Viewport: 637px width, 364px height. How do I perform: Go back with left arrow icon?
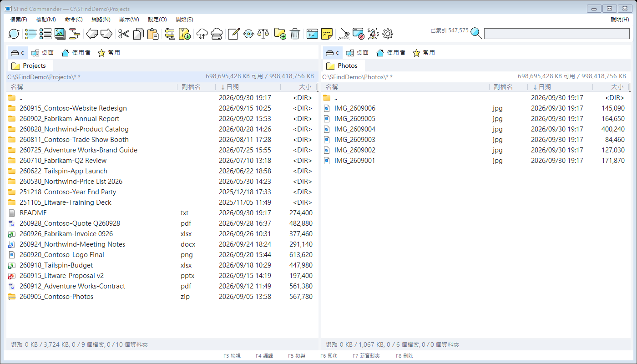[x=92, y=34]
